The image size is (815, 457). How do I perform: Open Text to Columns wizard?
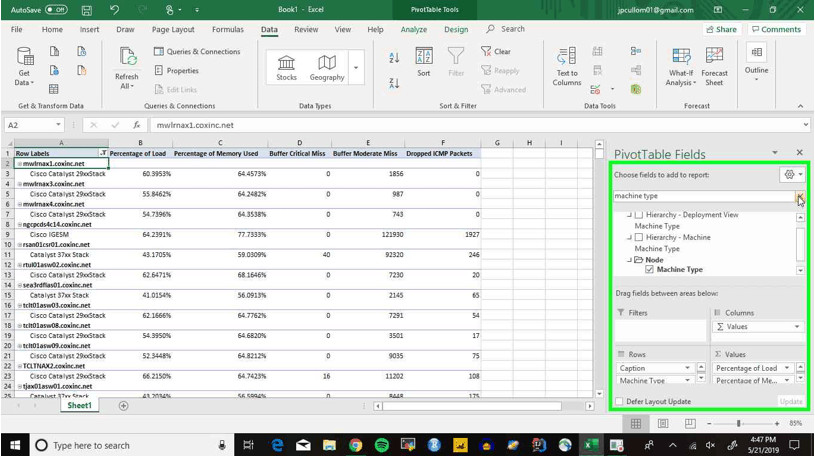coord(567,66)
